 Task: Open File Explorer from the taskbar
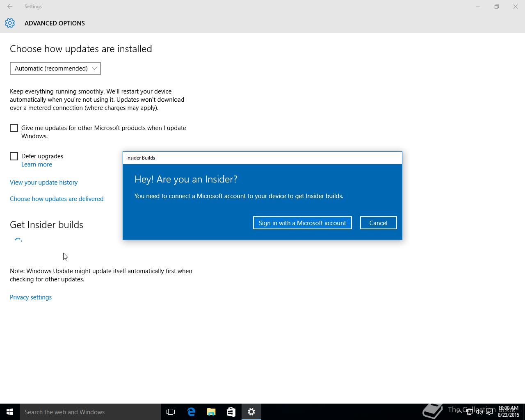point(211,412)
